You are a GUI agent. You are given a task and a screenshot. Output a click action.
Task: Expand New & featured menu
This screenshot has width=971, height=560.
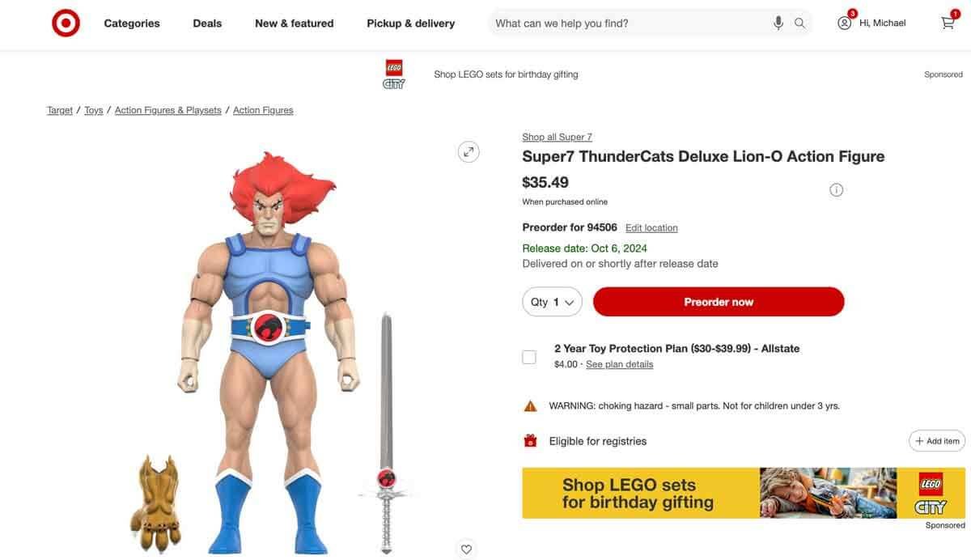[294, 23]
